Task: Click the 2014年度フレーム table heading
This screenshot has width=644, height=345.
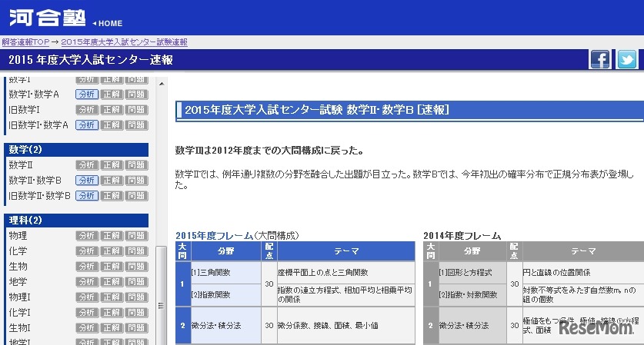Action: tap(462, 236)
